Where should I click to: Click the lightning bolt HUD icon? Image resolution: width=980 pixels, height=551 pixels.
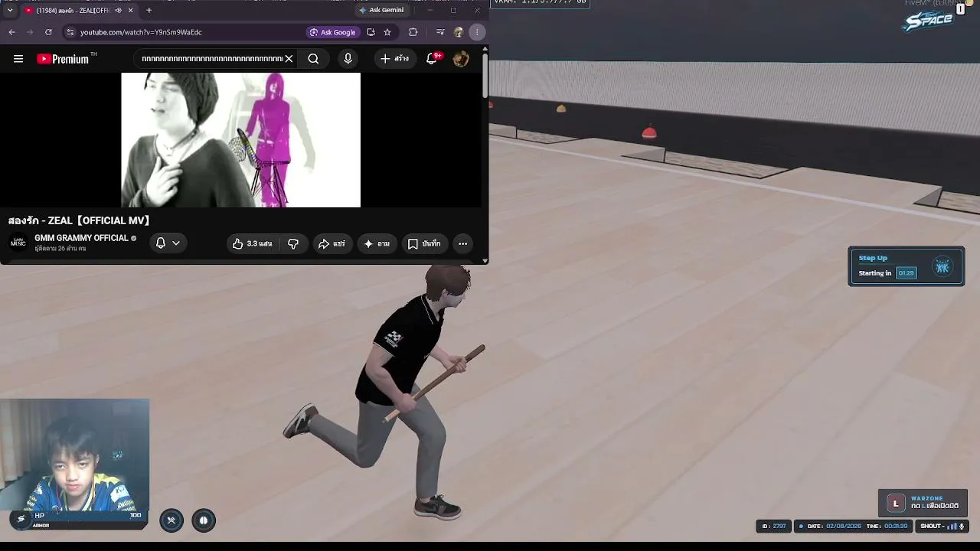(21, 520)
